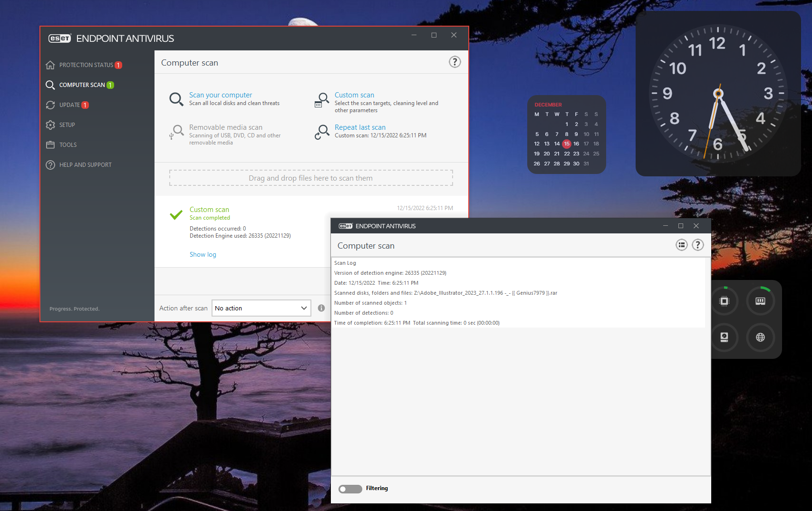Click the memory icon in the monitor widget
812x511 pixels.
coord(761,301)
